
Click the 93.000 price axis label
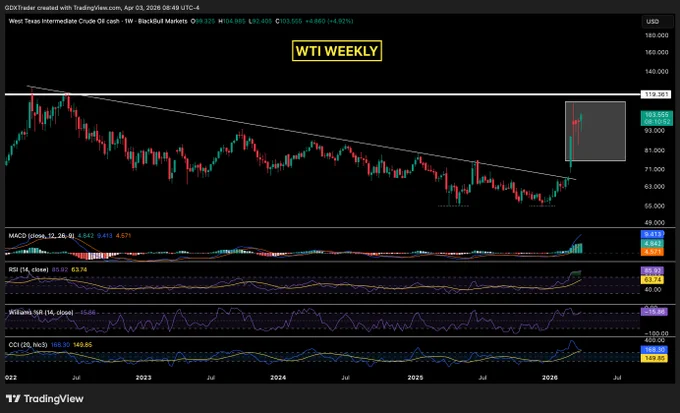pyautogui.click(x=655, y=131)
